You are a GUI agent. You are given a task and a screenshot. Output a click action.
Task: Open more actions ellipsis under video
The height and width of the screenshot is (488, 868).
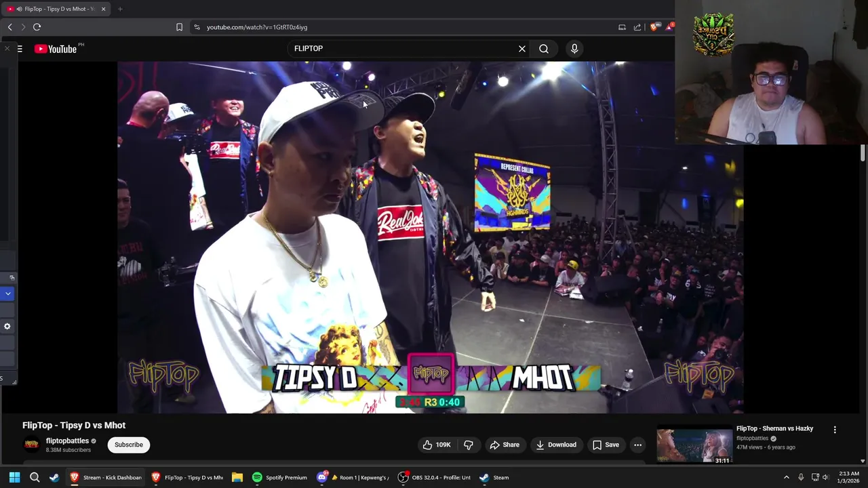click(637, 445)
